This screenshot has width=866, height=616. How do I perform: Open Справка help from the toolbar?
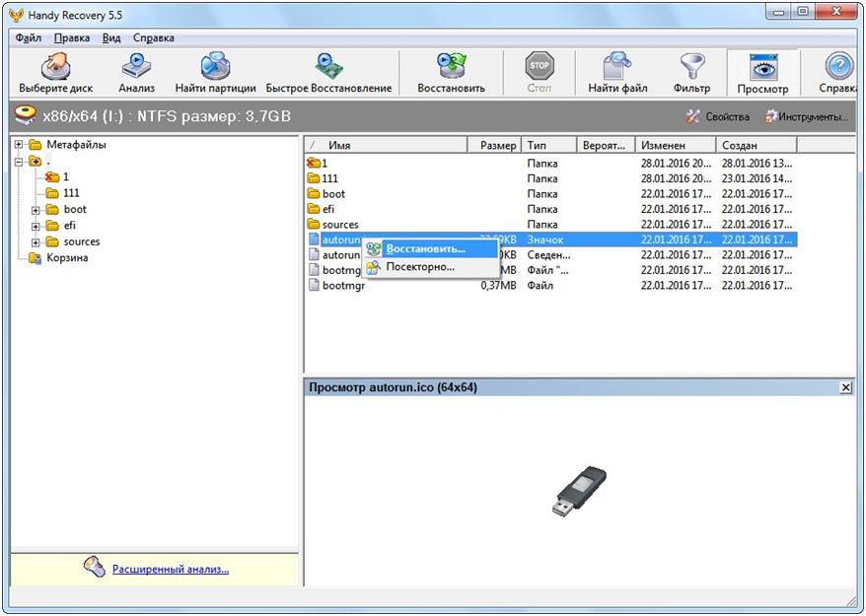pyautogui.click(x=837, y=73)
